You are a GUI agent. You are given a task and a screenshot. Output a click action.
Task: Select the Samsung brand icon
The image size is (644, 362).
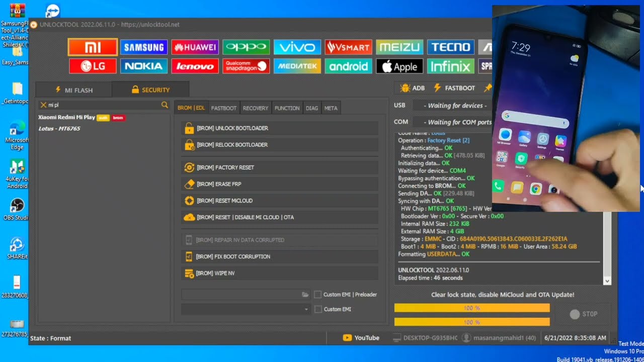(x=144, y=47)
